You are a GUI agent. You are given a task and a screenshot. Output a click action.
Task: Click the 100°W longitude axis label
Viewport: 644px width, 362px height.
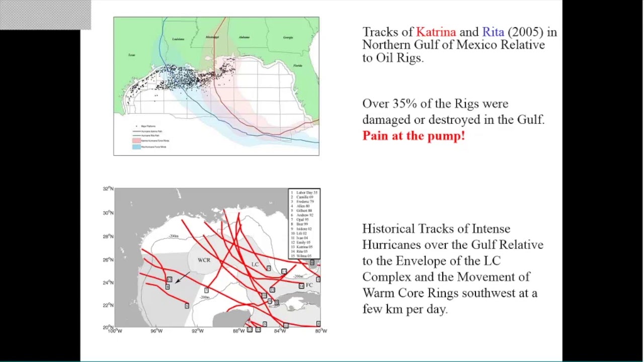pyautogui.click(x=115, y=330)
